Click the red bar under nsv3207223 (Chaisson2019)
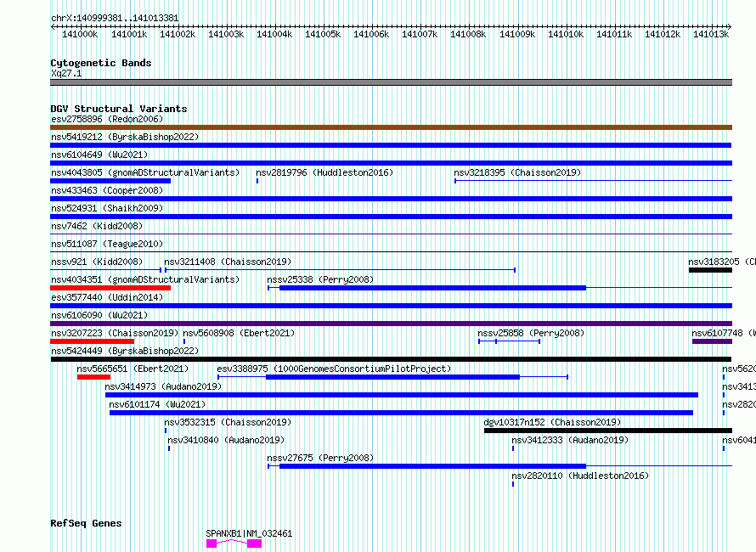Screen dimensions: 756x552 point(92,341)
